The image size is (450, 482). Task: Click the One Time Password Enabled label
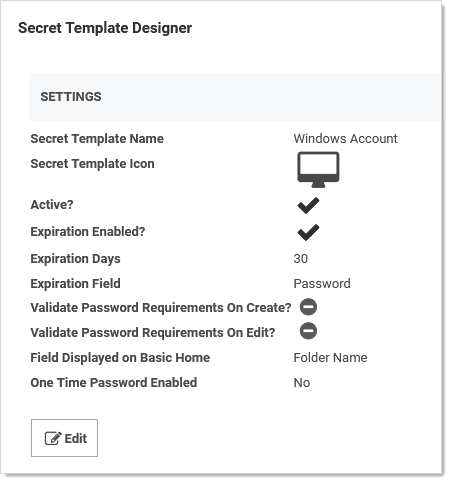(x=114, y=383)
